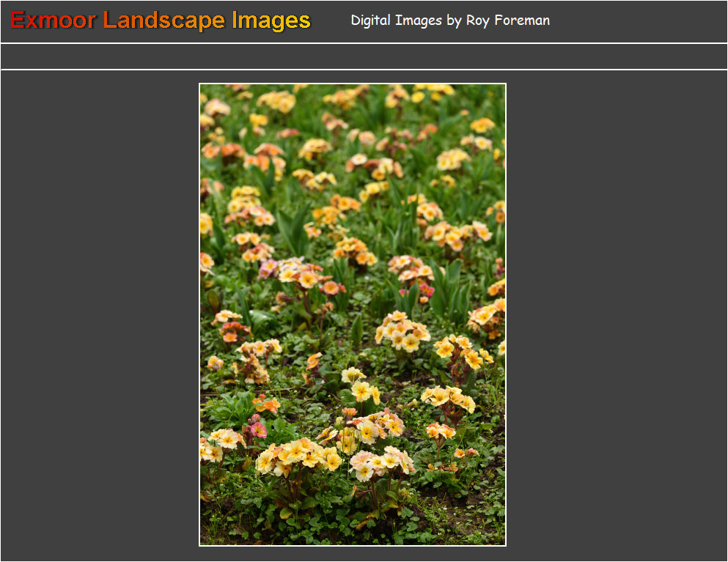Click the yellow word "Images" in the title
728x562 pixels.
point(271,21)
